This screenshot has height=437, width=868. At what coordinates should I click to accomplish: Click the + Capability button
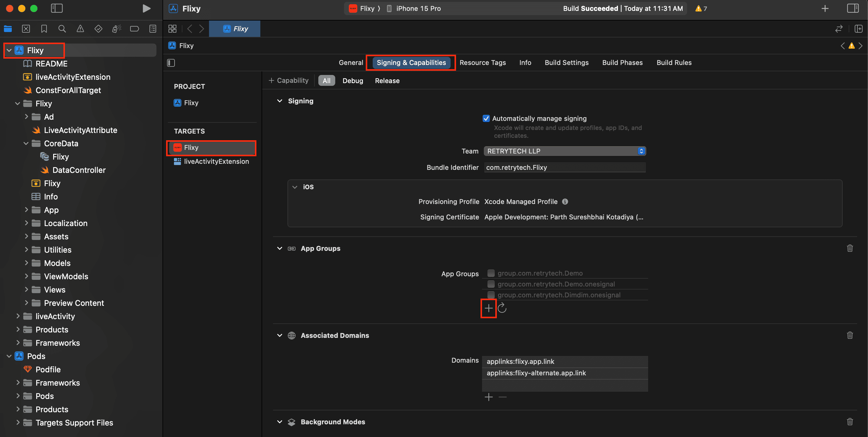click(x=288, y=81)
